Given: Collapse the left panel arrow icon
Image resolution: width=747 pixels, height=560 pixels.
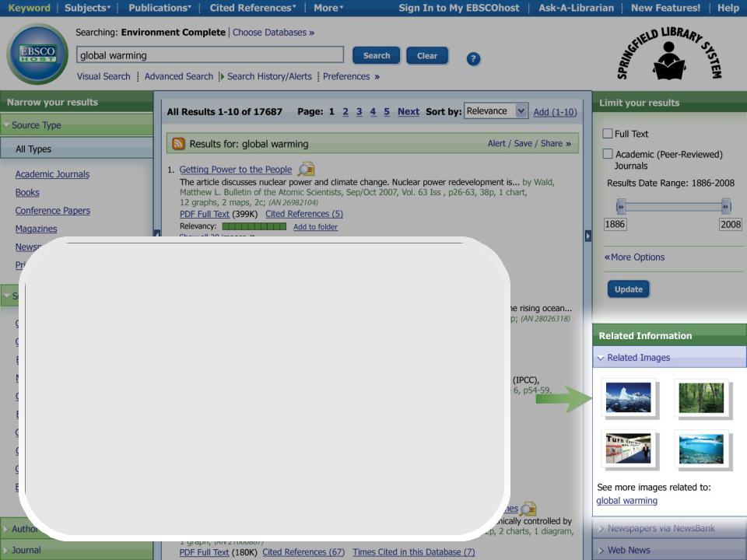Looking at the screenshot, I should [x=156, y=233].
